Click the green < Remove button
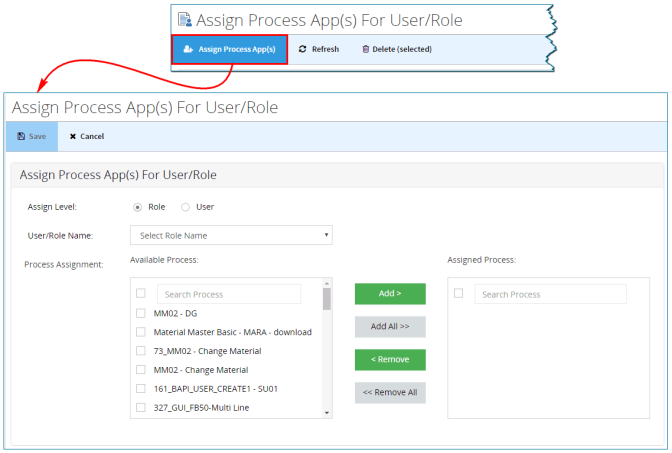672x453 pixels. (390, 360)
